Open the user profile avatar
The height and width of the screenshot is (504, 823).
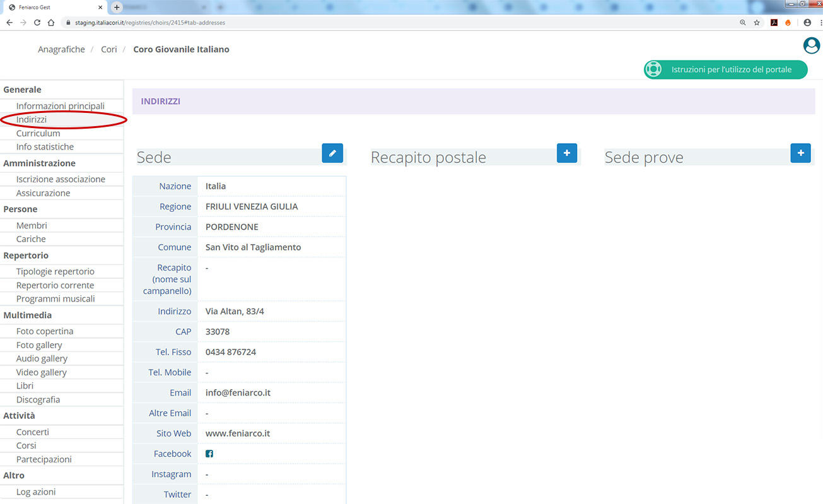coord(811,45)
